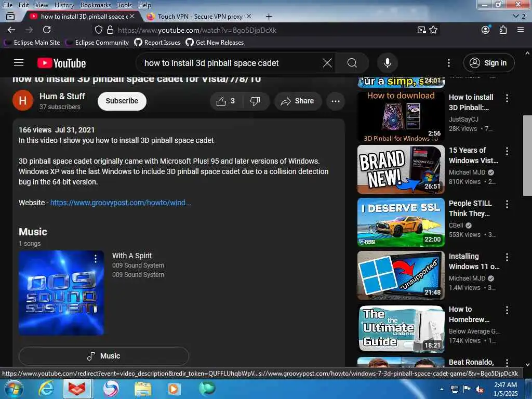532x399 pixels.
Task: Play How to download 3D Pinball thumbnail
Action: click(x=401, y=116)
